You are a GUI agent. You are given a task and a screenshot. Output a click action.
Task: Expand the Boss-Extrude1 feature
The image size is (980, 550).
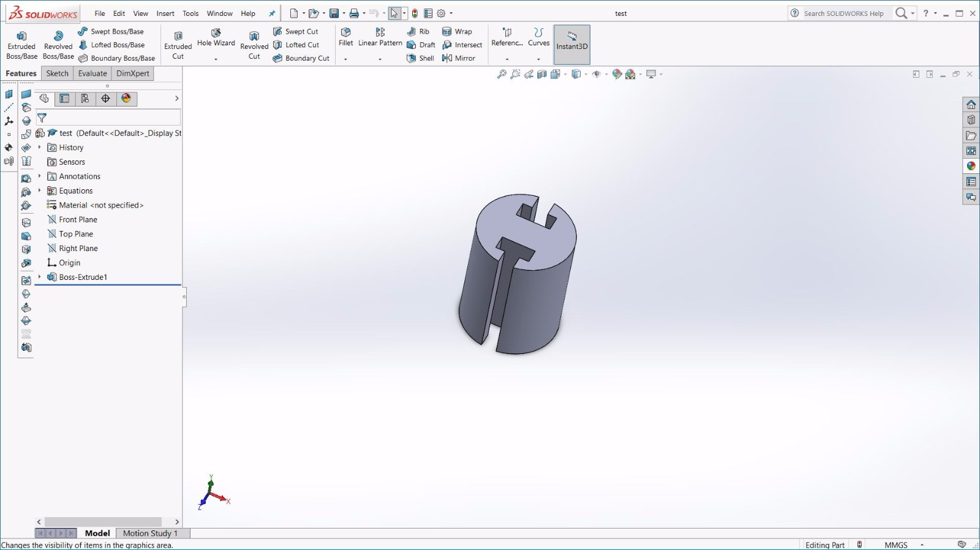tap(40, 277)
